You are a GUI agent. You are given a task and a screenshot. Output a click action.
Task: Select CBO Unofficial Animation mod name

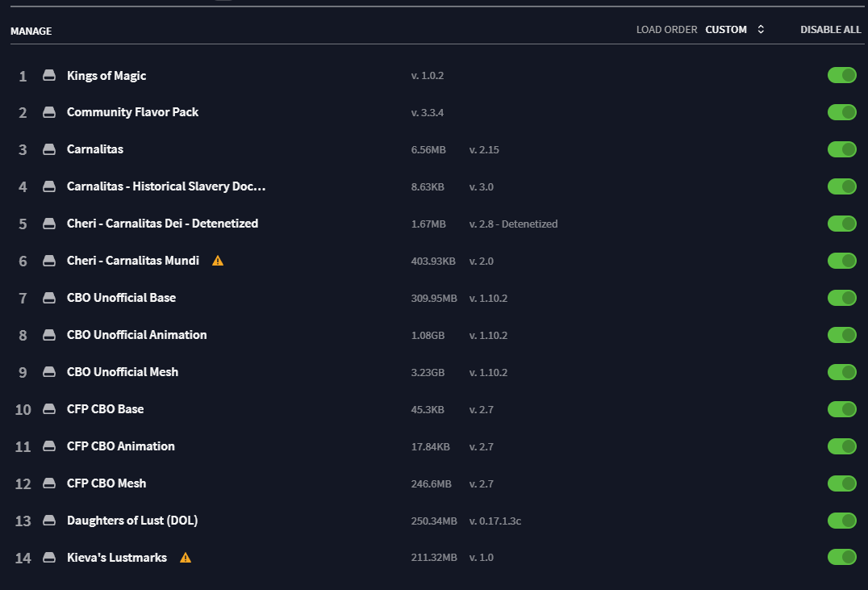(136, 335)
